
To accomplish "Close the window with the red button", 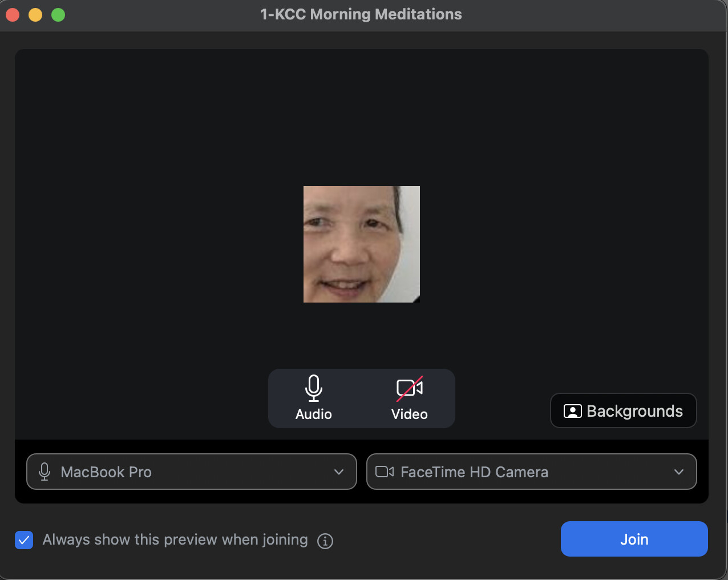I will [x=13, y=15].
